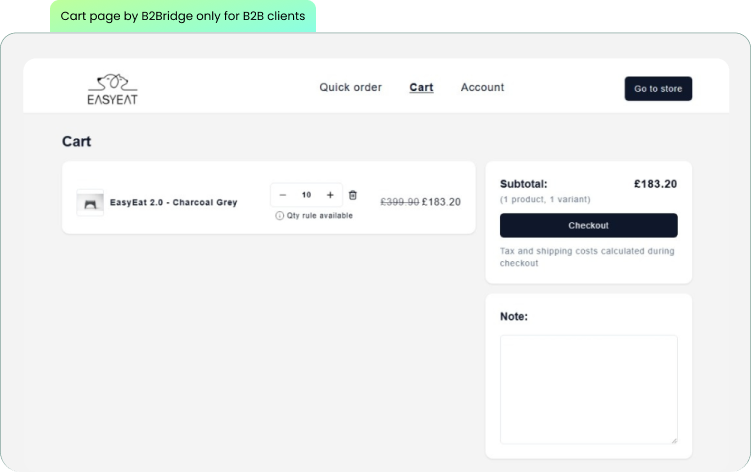The height and width of the screenshot is (472, 752).
Task: Open the Account page
Action: [x=482, y=87]
